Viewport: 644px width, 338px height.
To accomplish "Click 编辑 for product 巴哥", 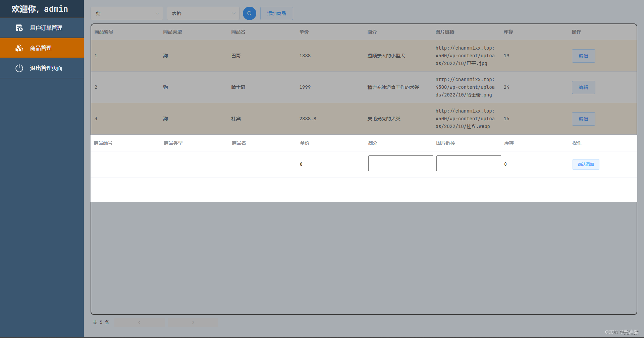I will [583, 56].
